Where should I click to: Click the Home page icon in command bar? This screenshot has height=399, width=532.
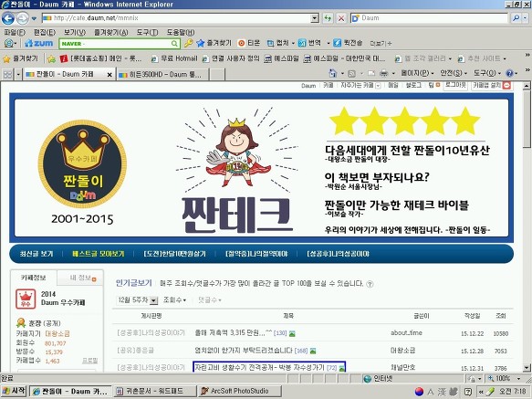click(332, 73)
